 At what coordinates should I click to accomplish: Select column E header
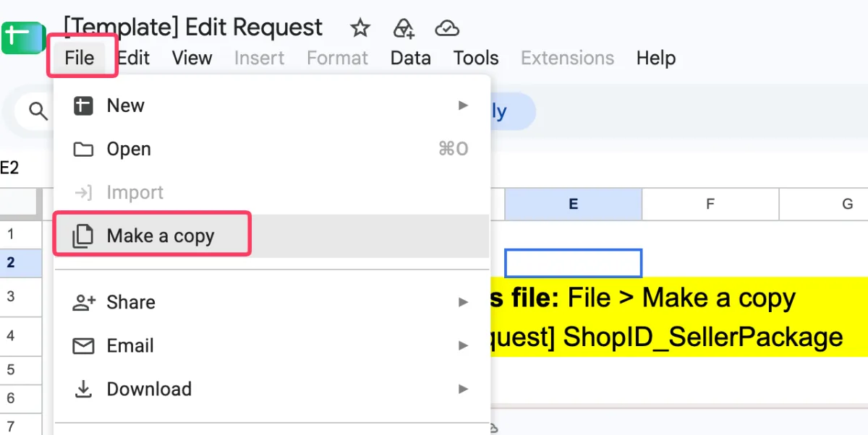coord(573,204)
